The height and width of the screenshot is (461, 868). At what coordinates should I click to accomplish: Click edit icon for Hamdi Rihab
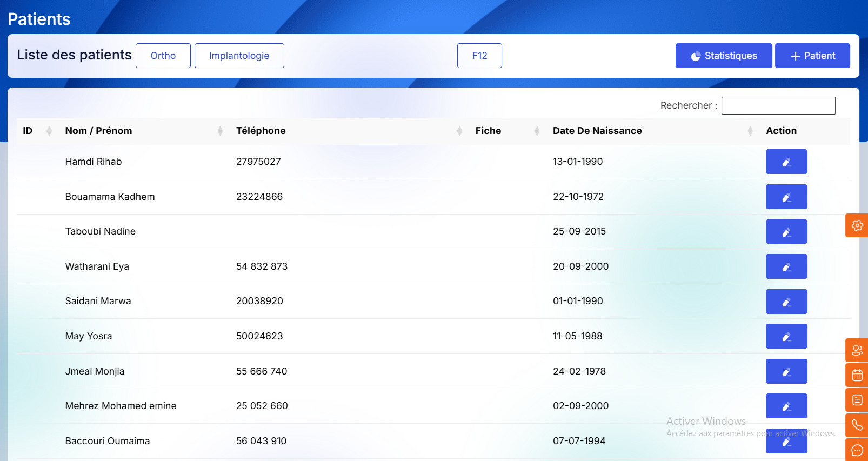(786, 162)
